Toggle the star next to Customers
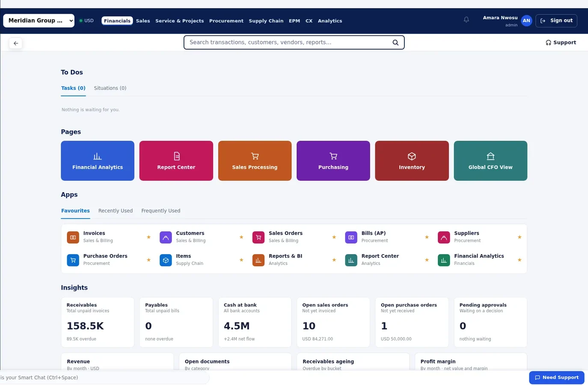588x385 pixels. point(241,237)
